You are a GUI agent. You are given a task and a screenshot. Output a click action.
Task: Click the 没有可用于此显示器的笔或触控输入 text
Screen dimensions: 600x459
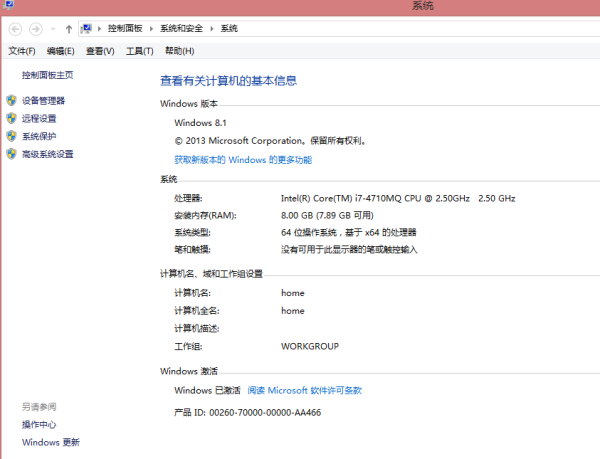[349, 250]
